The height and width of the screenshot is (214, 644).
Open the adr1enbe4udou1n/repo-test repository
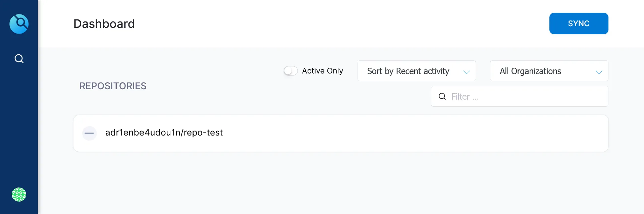coord(164,133)
